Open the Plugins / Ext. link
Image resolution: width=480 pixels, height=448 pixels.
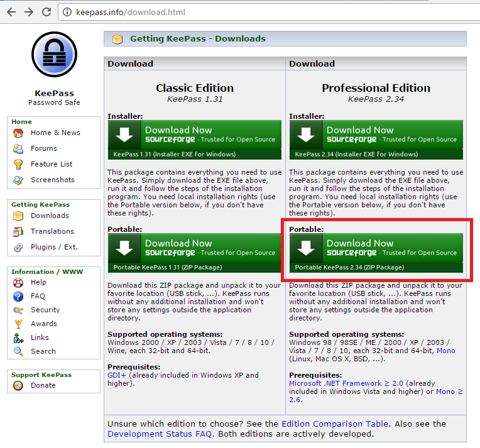point(54,247)
